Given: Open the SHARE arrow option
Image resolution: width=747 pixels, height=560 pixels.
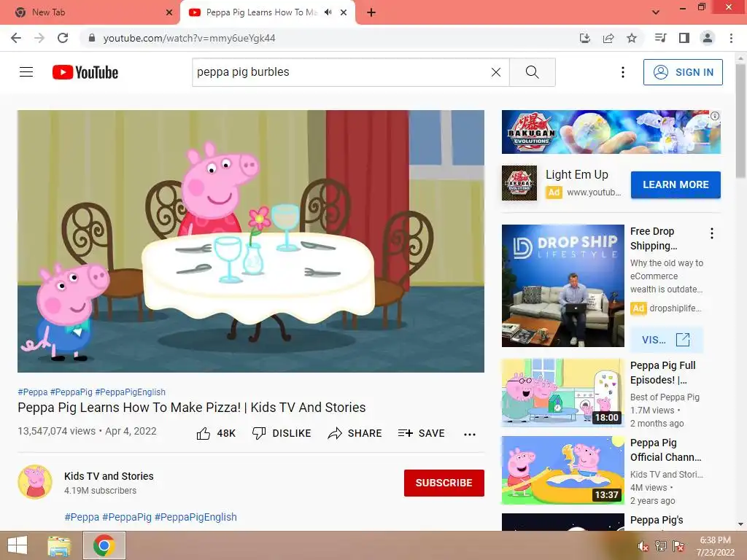Looking at the screenshot, I should [x=355, y=433].
